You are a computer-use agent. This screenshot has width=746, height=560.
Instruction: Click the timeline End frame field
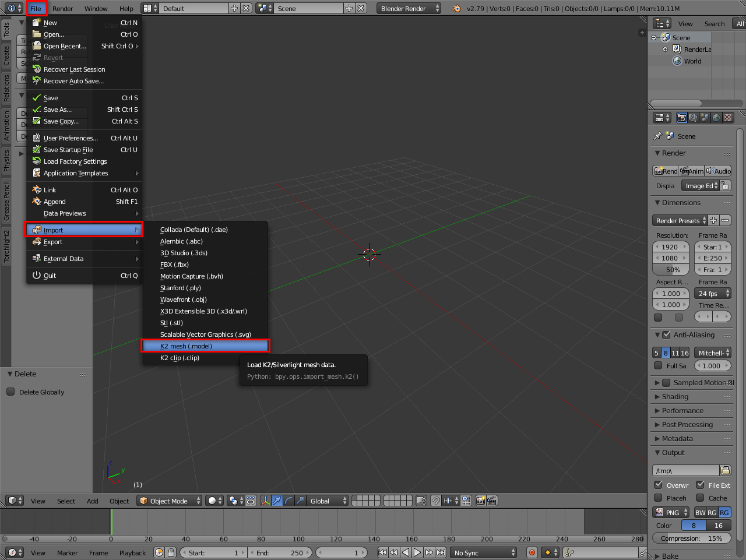(x=281, y=552)
